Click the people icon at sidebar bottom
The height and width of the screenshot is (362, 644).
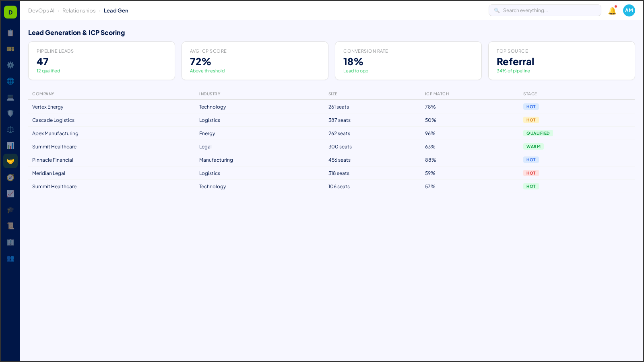10,259
